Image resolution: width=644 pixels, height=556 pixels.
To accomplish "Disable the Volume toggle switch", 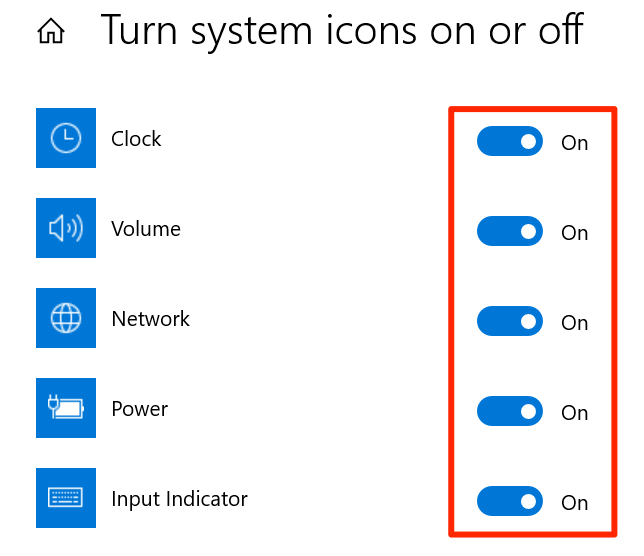I will 510,232.
